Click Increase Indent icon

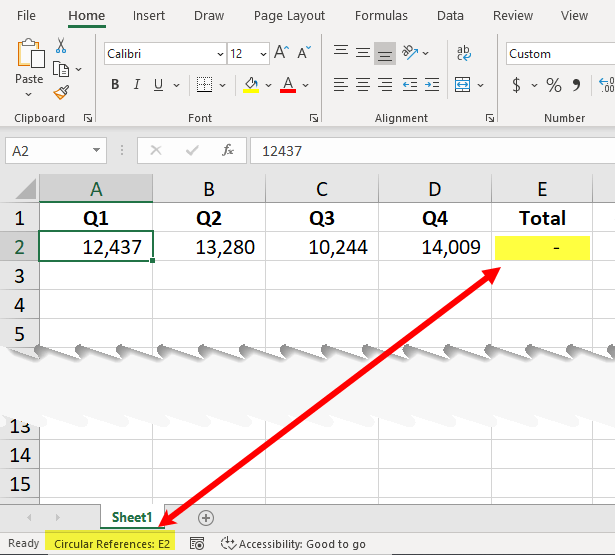point(432,85)
